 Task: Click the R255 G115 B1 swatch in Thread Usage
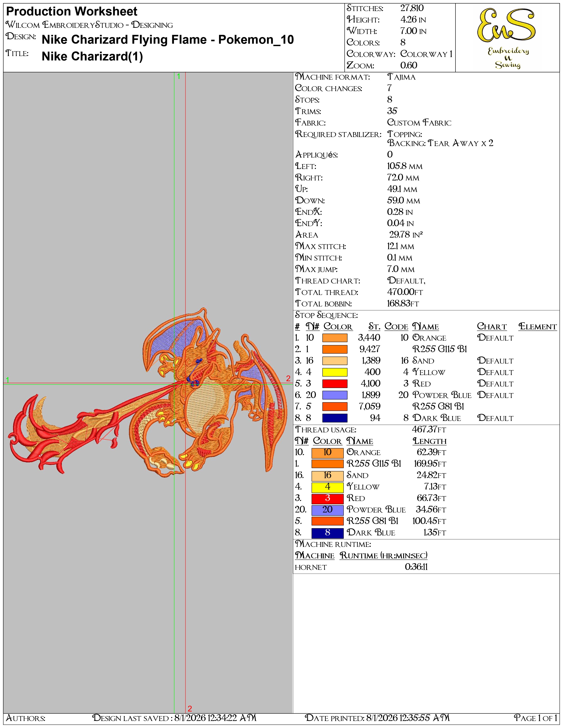[327, 464]
